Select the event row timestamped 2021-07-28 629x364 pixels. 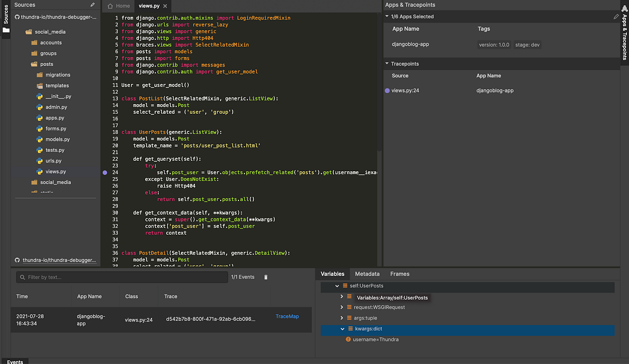[161, 320]
